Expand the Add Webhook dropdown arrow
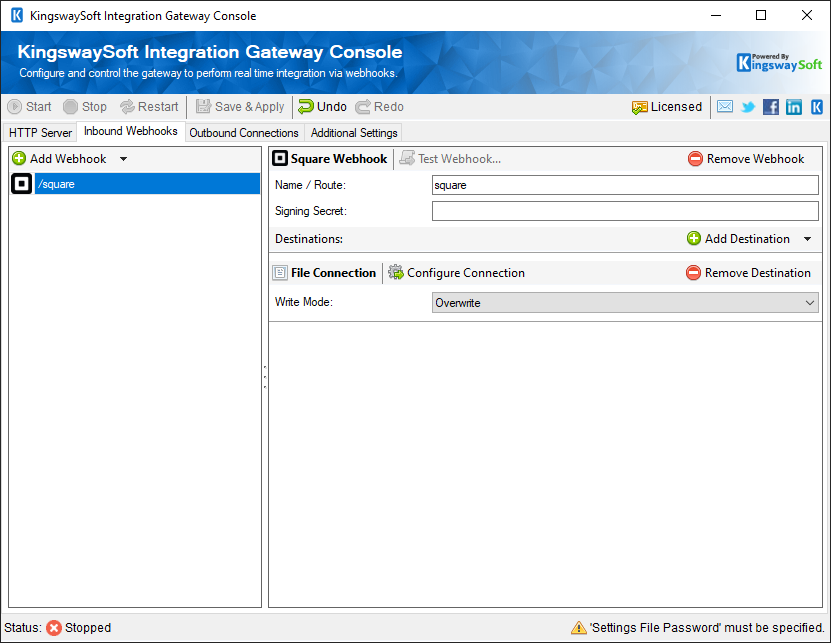This screenshot has height=643, width=831. click(123, 158)
